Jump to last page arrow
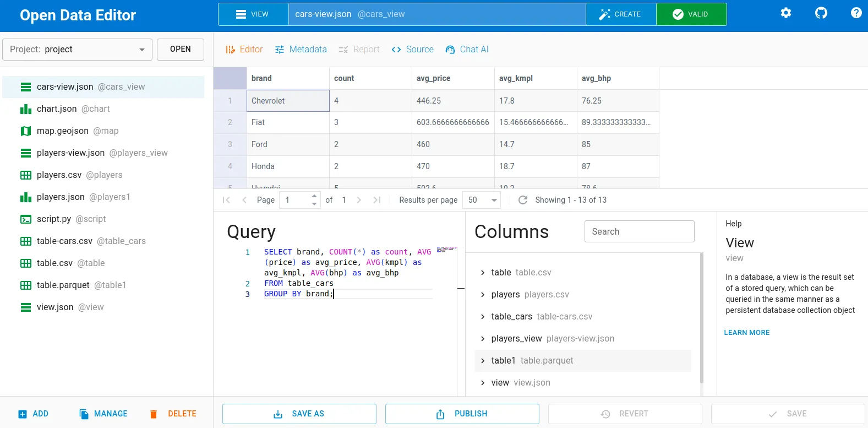This screenshot has height=428, width=868. coord(377,200)
